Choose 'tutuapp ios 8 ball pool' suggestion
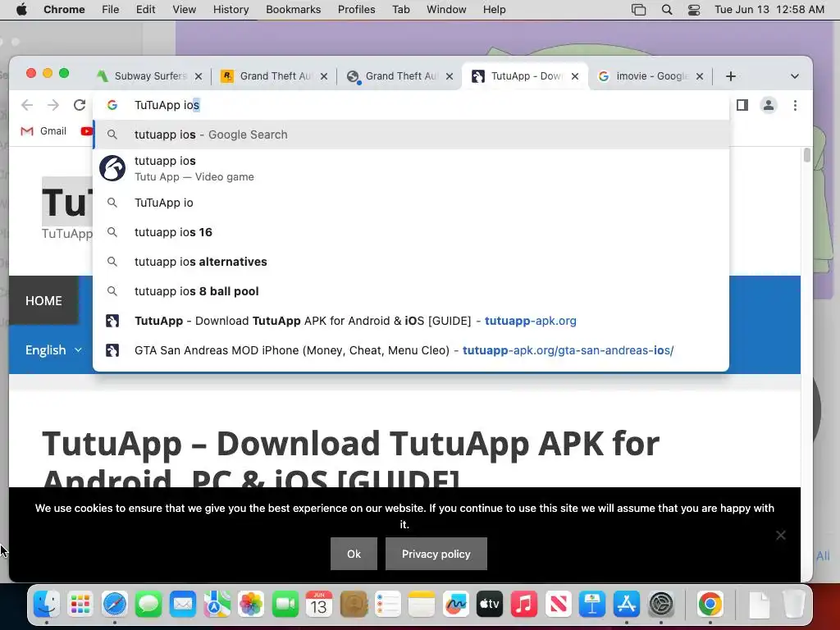840x630 pixels. tap(411, 291)
